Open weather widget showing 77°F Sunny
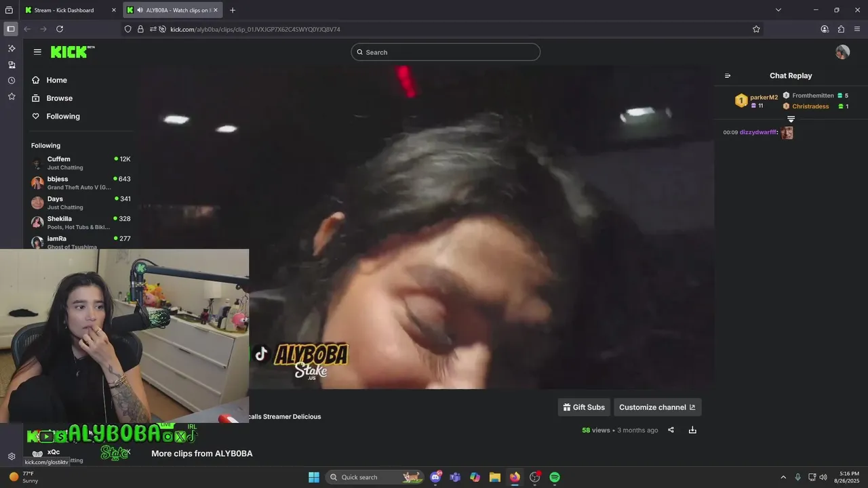868x488 pixels. click(23, 477)
